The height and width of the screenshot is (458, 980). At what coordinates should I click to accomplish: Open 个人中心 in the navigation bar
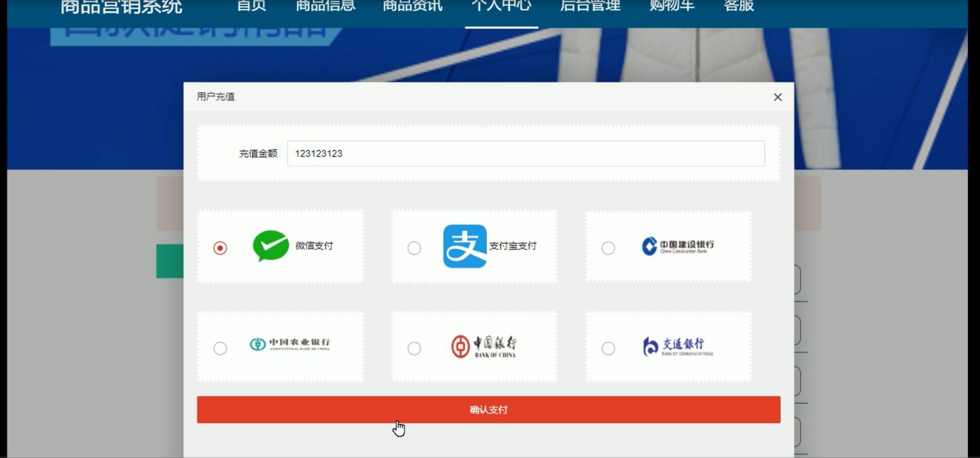[x=501, y=6]
